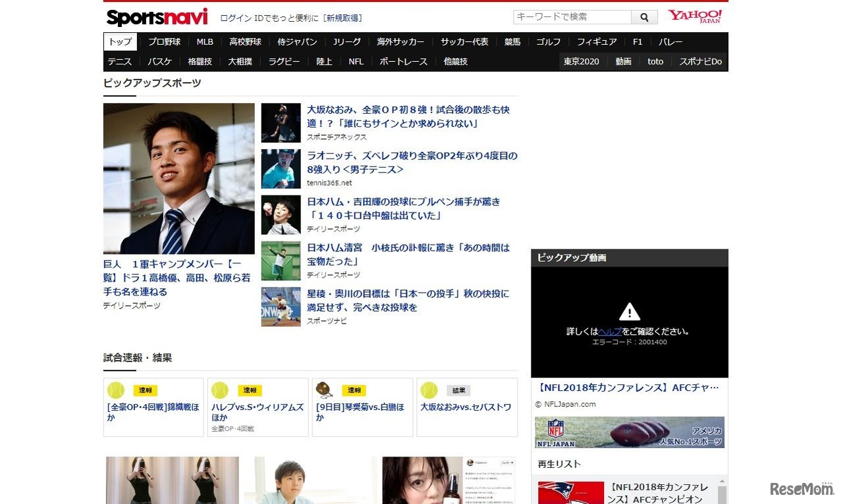
Task: Click the thumbnail beside ラオニッチ article
Action: pos(281,169)
